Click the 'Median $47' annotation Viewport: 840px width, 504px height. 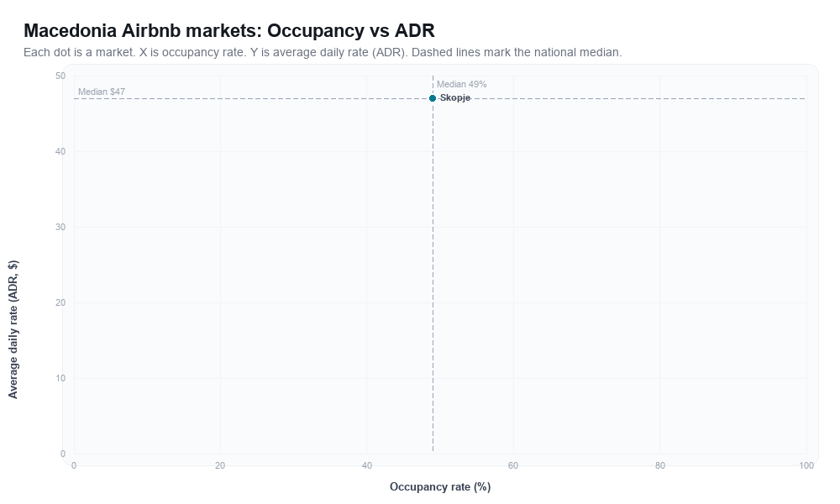click(102, 92)
